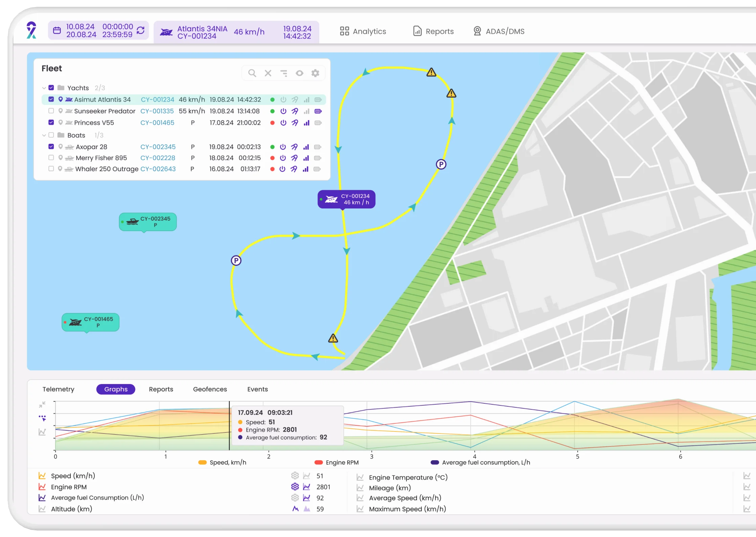Image resolution: width=756 pixels, height=537 pixels.
Task: Click CY-002228 link in Merry Fisher row
Action: coord(158,158)
